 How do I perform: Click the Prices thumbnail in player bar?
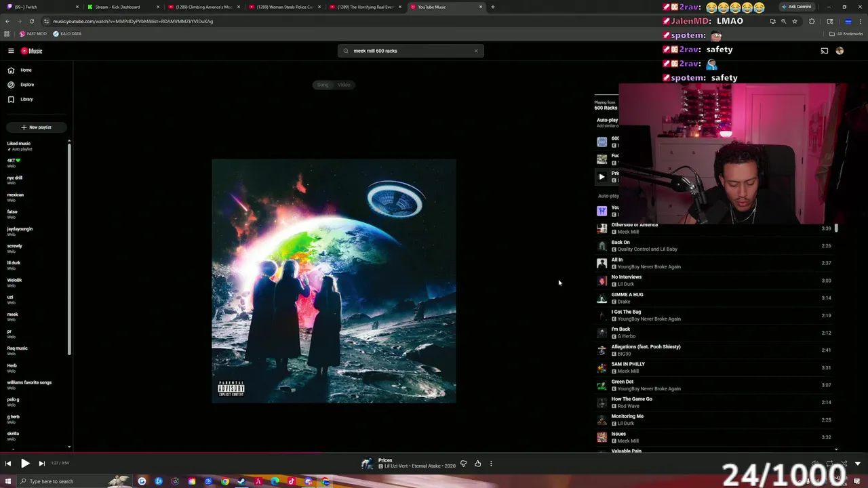coord(367,464)
